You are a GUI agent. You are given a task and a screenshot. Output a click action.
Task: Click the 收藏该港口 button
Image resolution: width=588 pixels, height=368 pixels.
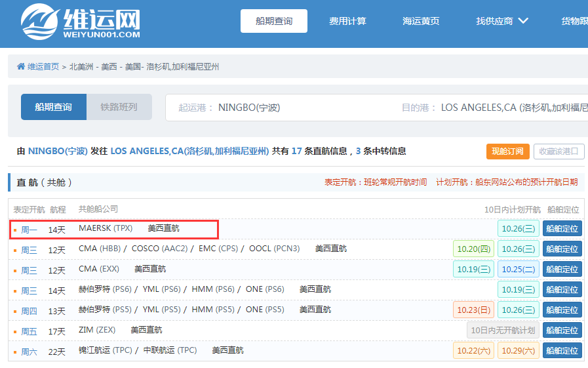(x=559, y=152)
